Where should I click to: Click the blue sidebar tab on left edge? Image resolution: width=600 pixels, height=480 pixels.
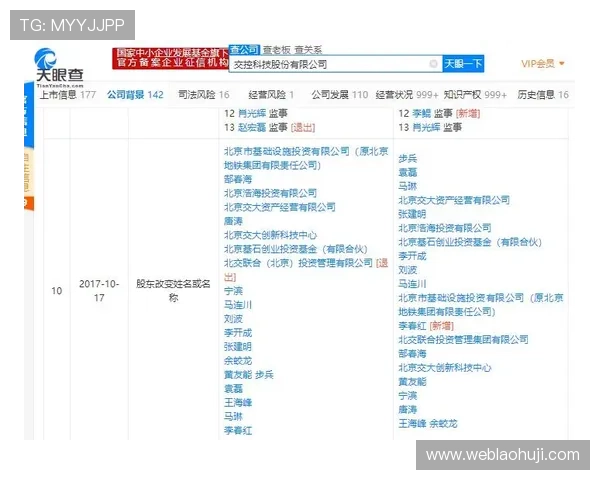[x=29, y=115]
